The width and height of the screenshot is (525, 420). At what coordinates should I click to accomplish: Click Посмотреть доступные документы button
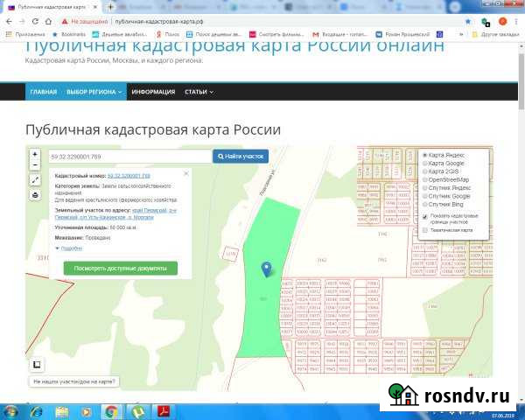(121, 269)
